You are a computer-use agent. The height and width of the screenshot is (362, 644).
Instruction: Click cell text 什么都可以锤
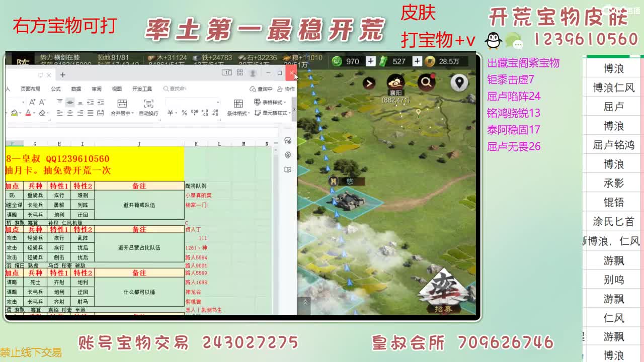pyautogui.click(x=139, y=292)
